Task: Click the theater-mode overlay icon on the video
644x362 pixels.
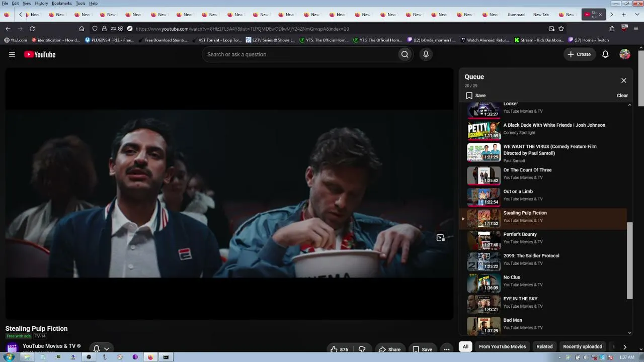Action: pyautogui.click(x=440, y=238)
